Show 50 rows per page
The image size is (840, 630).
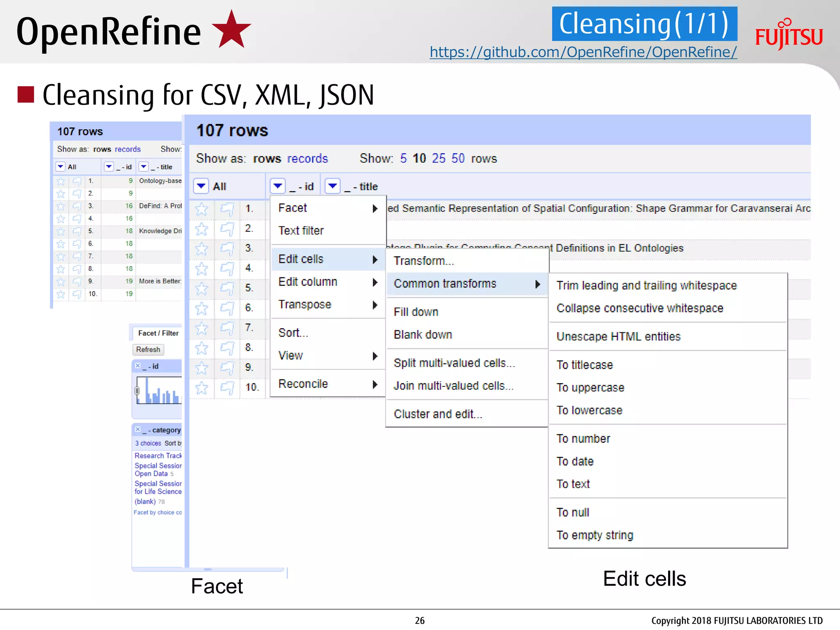(458, 158)
